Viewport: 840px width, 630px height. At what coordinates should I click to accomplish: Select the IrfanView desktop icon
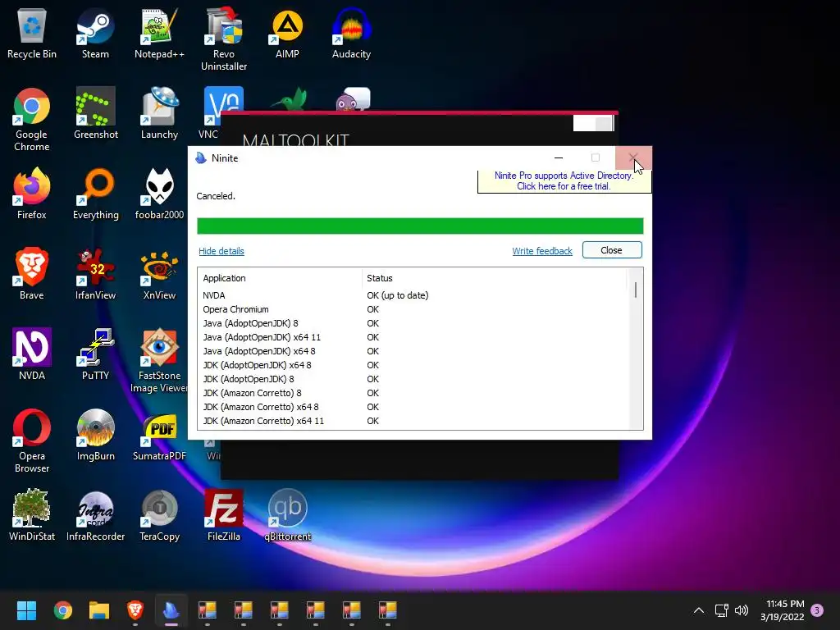[x=95, y=274]
